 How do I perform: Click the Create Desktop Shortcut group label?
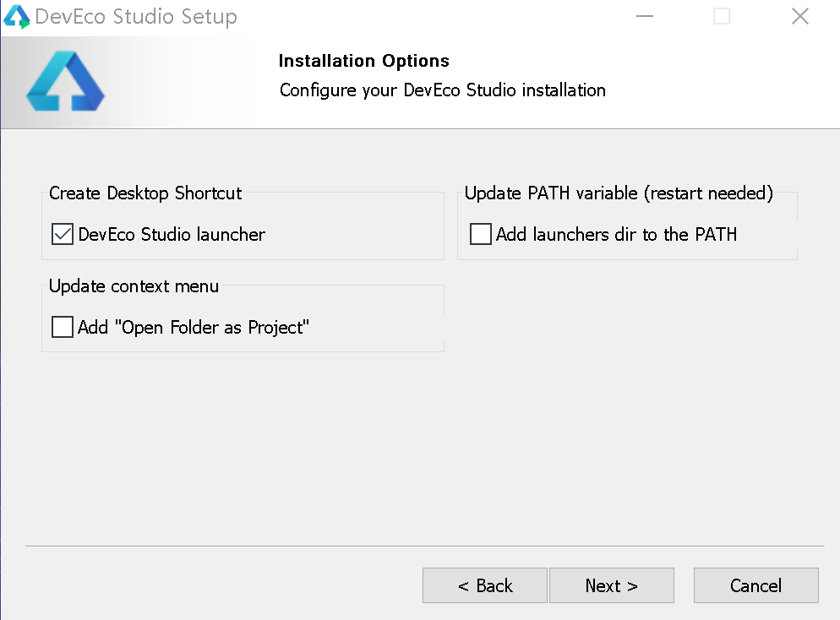coord(145,193)
